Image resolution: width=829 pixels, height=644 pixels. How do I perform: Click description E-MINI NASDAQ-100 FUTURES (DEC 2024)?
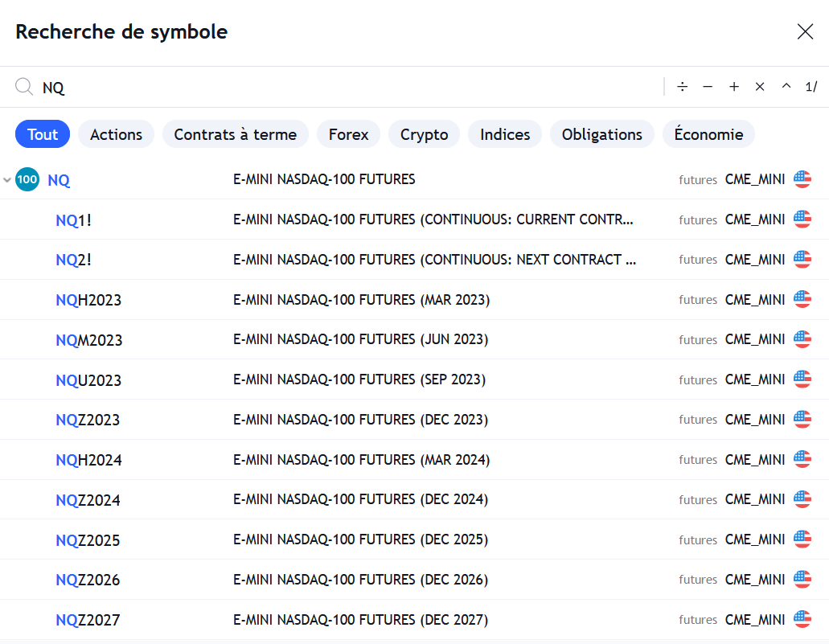pyautogui.click(x=360, y=499)
